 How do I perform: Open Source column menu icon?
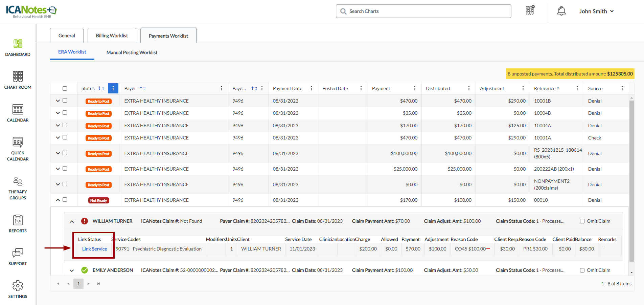622,88
